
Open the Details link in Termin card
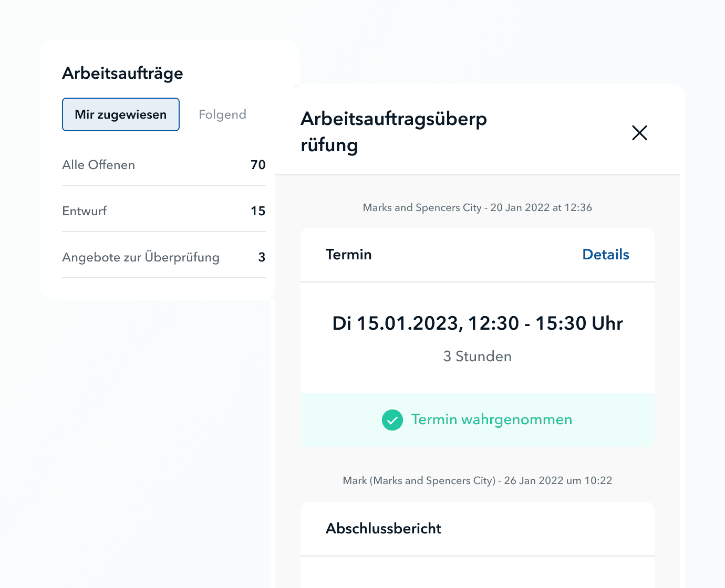[x=605, y=255]
